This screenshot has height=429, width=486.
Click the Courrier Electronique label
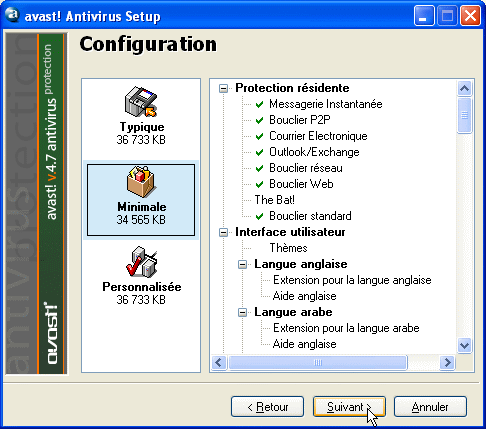[x=318, y=136]
